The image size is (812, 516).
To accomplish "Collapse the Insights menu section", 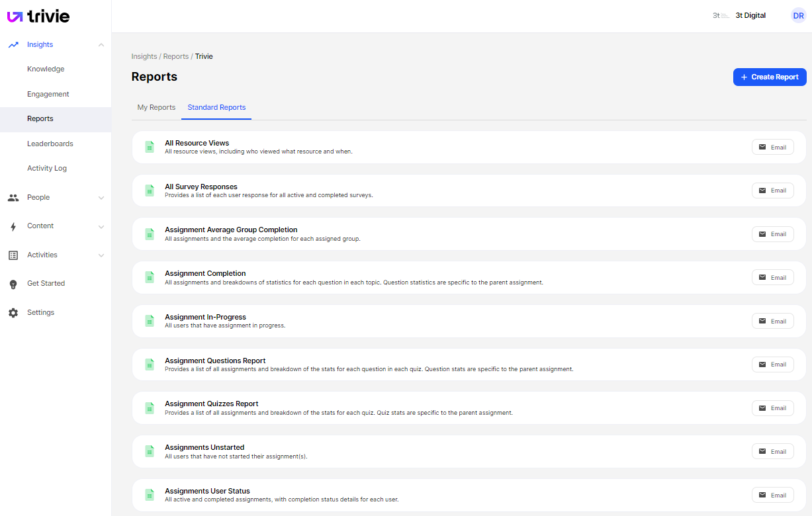I will (101, 45).
